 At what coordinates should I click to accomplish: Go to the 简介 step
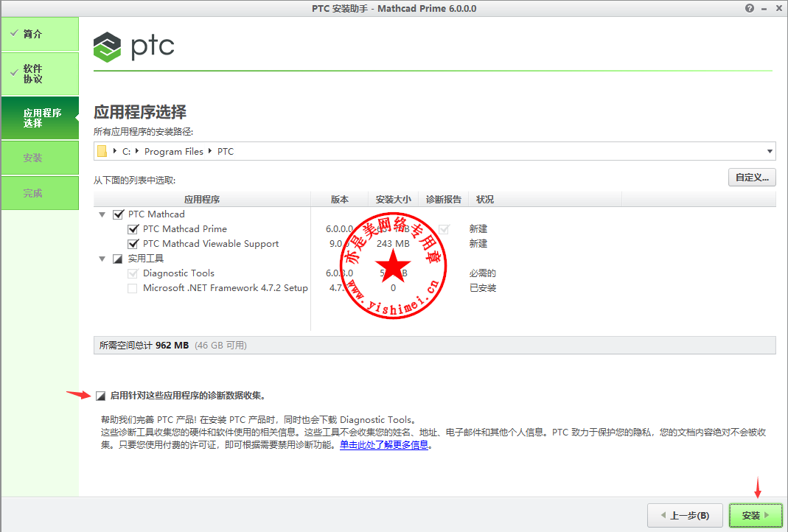(41, 34)
